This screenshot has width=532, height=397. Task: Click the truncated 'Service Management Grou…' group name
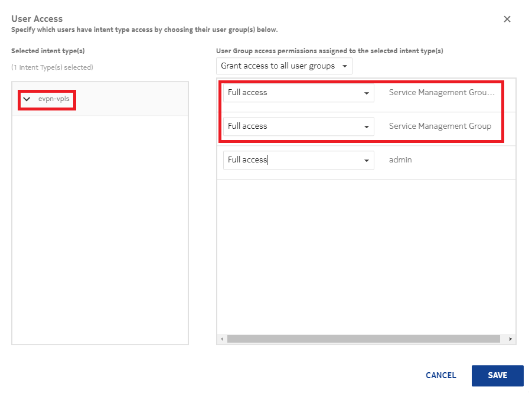click(x=441, y=93)
